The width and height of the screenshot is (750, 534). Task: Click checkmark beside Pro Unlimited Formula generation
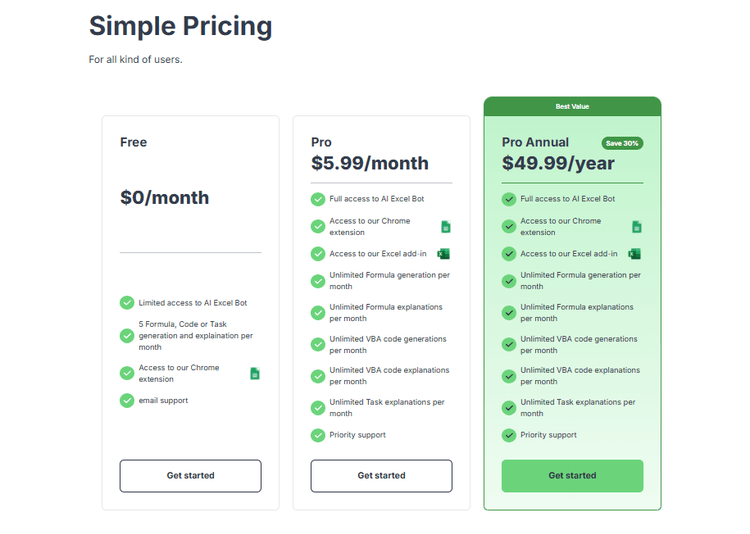[x=318, y=281]
